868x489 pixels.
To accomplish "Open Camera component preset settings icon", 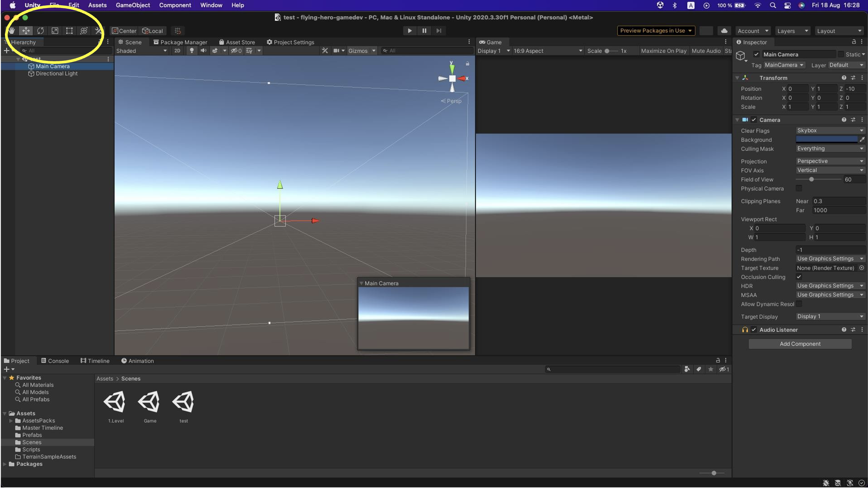I will pyautogui.click(x=853, y=120).
